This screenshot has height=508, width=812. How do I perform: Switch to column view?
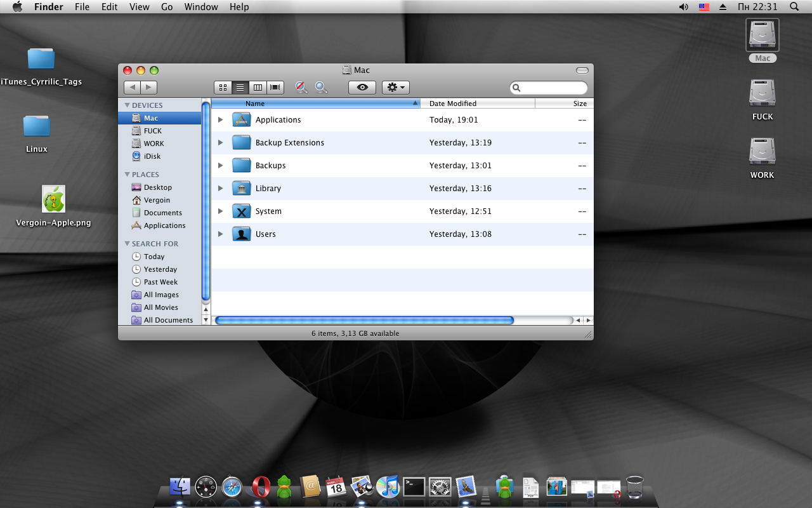click(257, 88)
